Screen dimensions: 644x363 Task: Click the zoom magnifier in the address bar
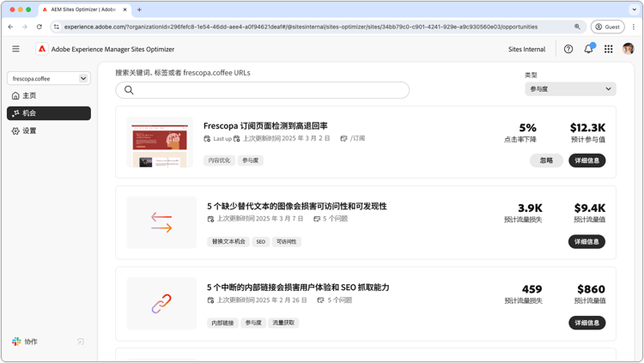pyautogui.click(x=577, y=27)
